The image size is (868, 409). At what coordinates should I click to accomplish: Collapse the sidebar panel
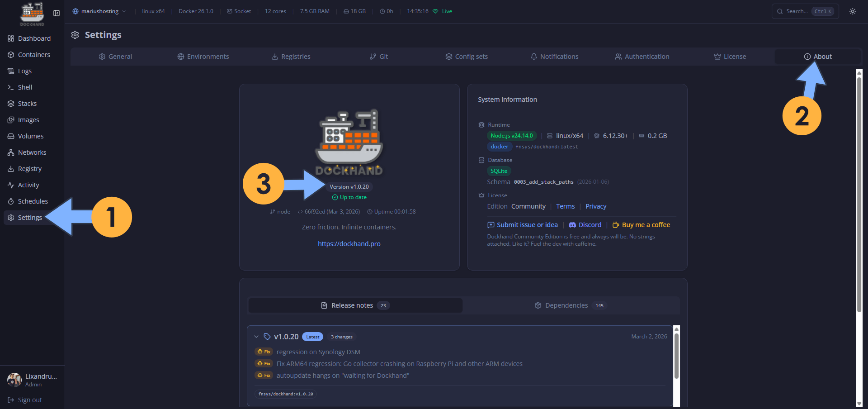[x=57, y=14]
